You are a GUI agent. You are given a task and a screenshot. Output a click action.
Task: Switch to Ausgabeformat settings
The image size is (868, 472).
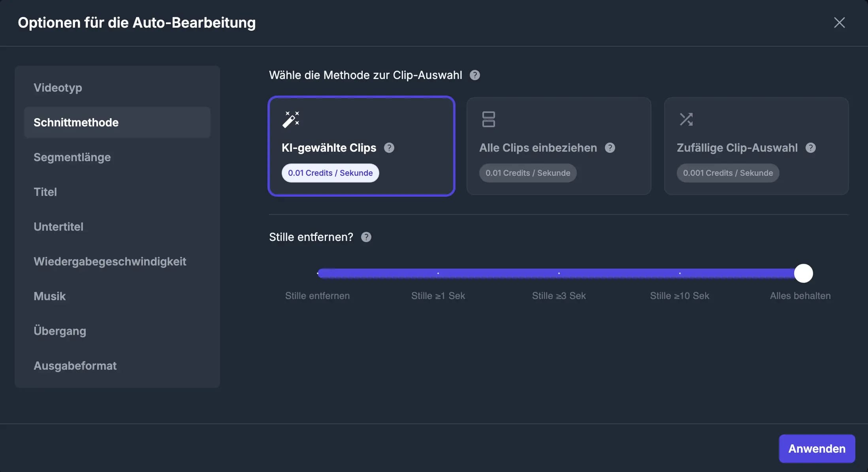point(75,366)
